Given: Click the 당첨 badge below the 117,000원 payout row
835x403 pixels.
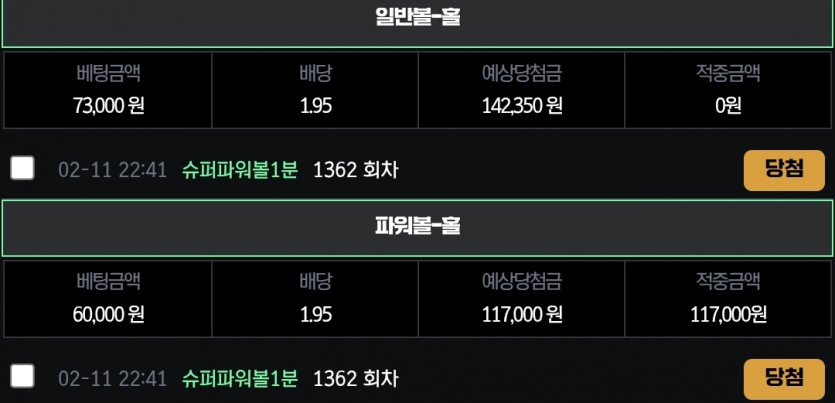Looking at the screenshot, I should click(x=784, y=379).
